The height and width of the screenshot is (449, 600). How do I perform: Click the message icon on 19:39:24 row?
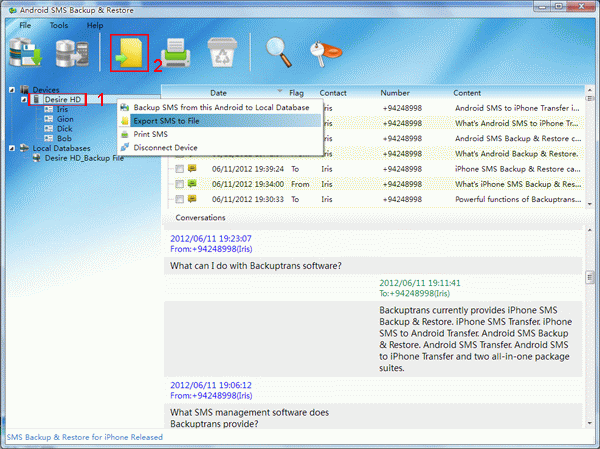click(192, 168)
